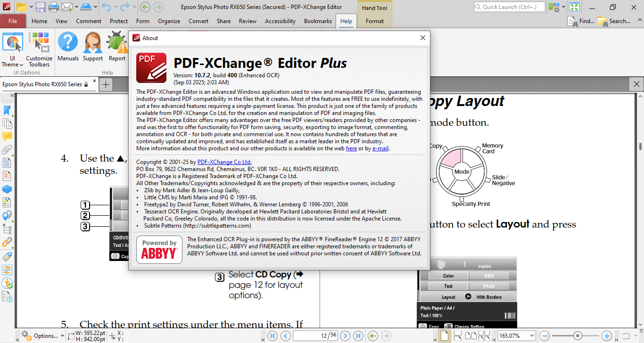The image size is (644, 343).
Task: Open the File menu
Action: click(13, 21)
